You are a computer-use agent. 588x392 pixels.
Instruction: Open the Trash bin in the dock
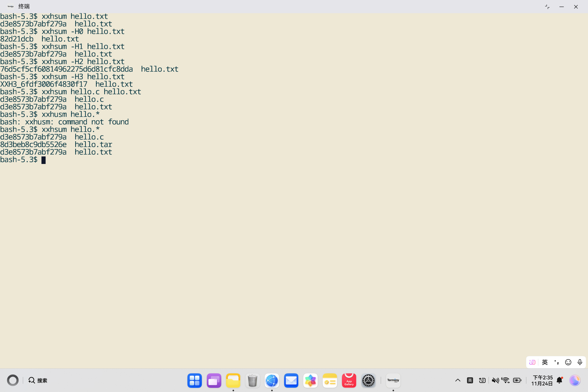click(x=253, y=380)
